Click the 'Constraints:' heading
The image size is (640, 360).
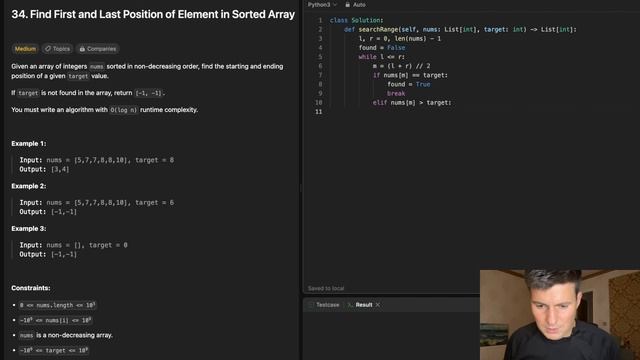point(31,288)
